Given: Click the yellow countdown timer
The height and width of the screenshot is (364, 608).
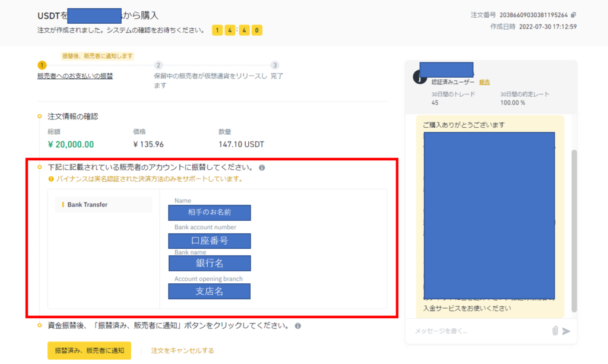Looking at the screenshot, I should [237, 30].
